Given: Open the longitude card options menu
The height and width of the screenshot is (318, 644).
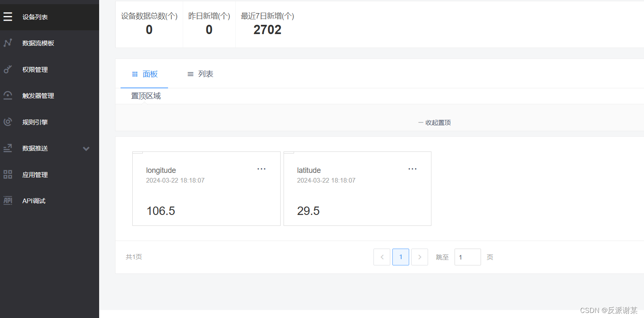Looking at the screenshot, I should [261, 169].
